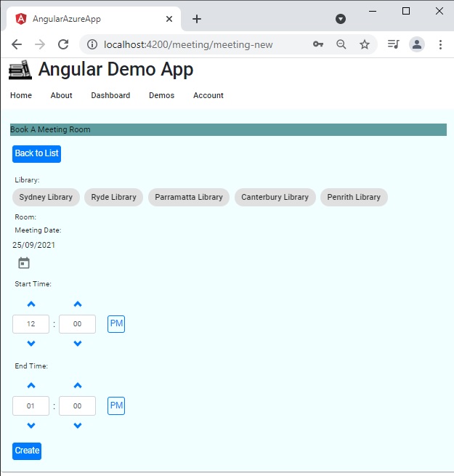
Task: Decrease the Start Time hour
Action: [31, 343]
